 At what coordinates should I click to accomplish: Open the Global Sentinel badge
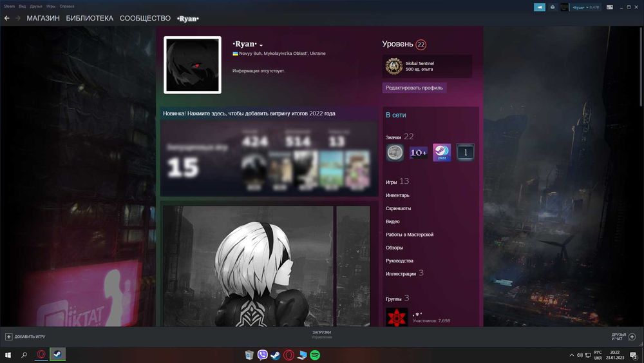point(394,66)
